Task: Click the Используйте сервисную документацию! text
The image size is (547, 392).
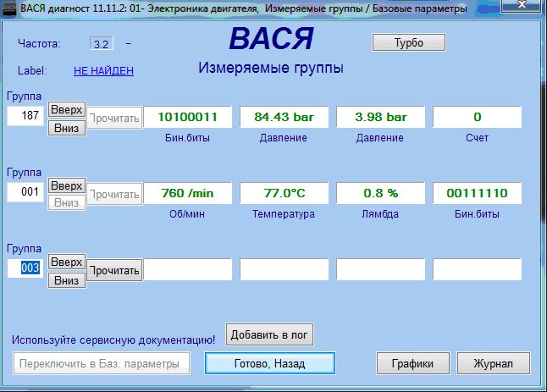Action: (113, 340)
